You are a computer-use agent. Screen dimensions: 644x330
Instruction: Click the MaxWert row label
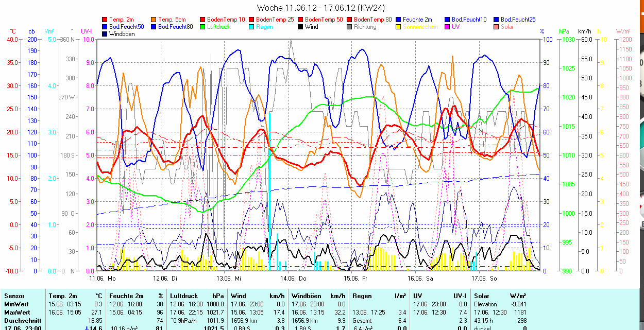pyautogui.click(x=17, y=312)
